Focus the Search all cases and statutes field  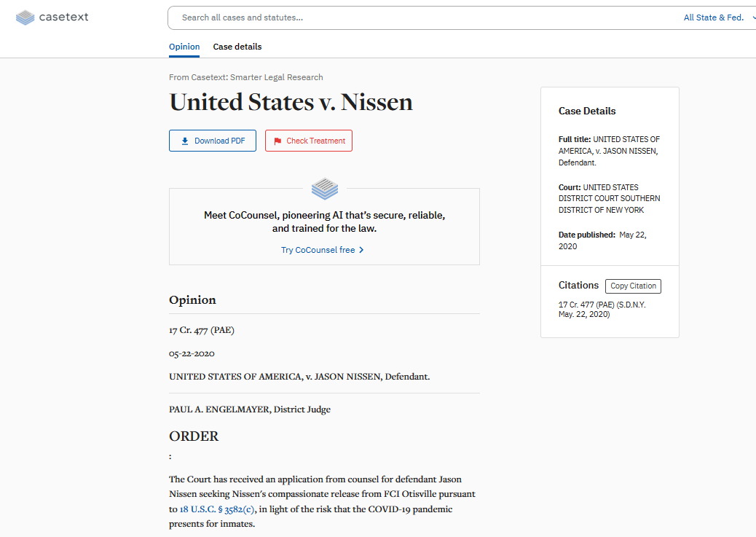425,17
